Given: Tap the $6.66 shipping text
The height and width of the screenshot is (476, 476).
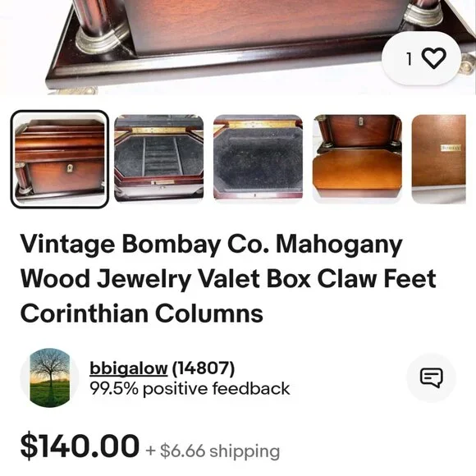Looking at the screenshot, I should 213,451.
